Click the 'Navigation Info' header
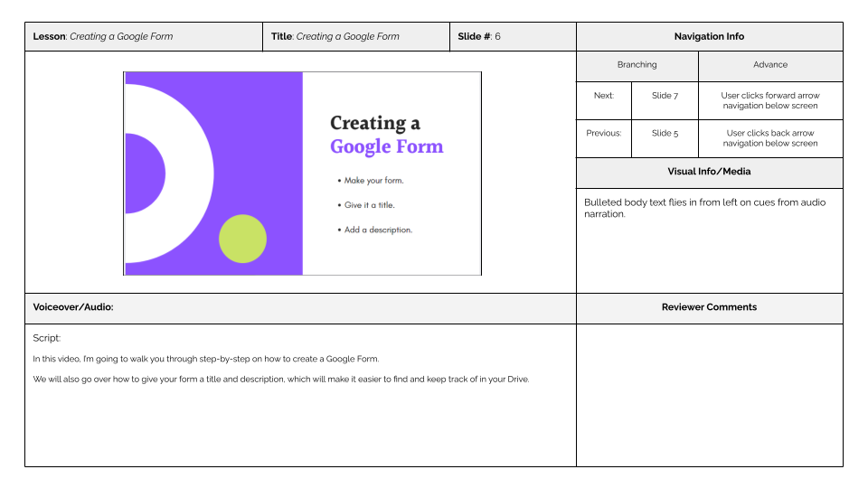This screenshot has width=868, height=488. click(709, 36)
